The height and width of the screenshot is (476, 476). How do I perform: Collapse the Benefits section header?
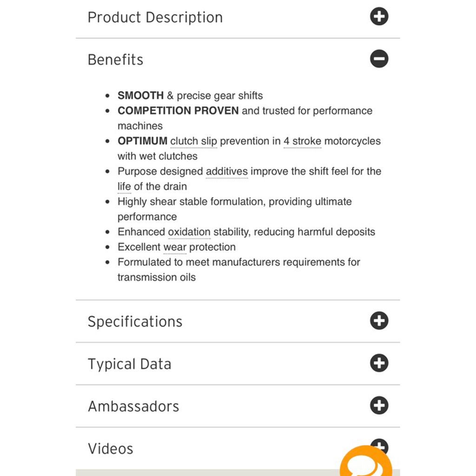pyautogui.click(x=115, y=59)
